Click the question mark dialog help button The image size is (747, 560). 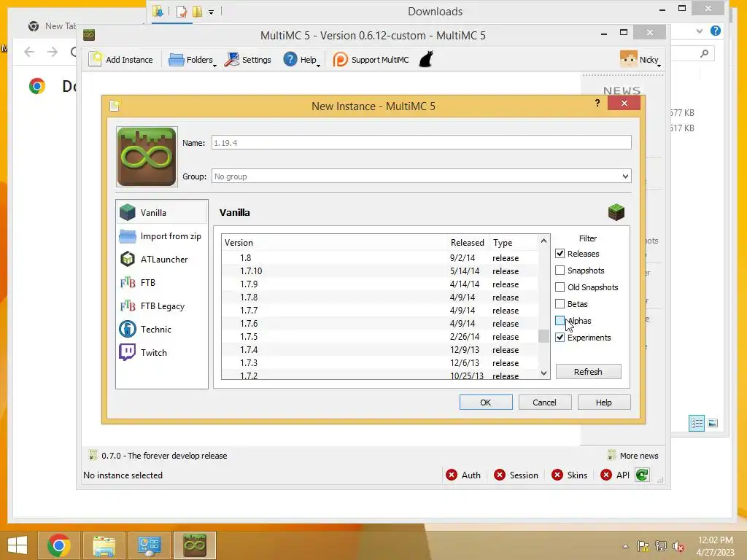[x=597, y=103]
